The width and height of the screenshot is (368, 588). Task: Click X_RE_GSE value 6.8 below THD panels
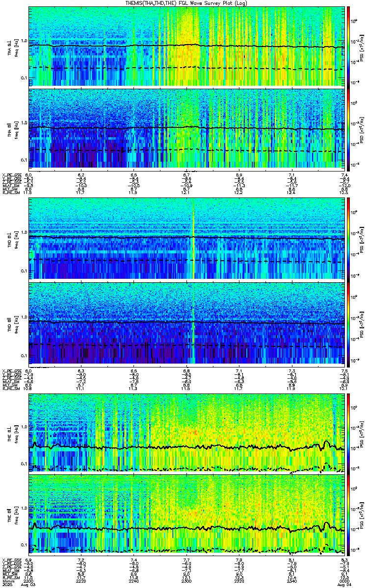click(x=187, y=370)
